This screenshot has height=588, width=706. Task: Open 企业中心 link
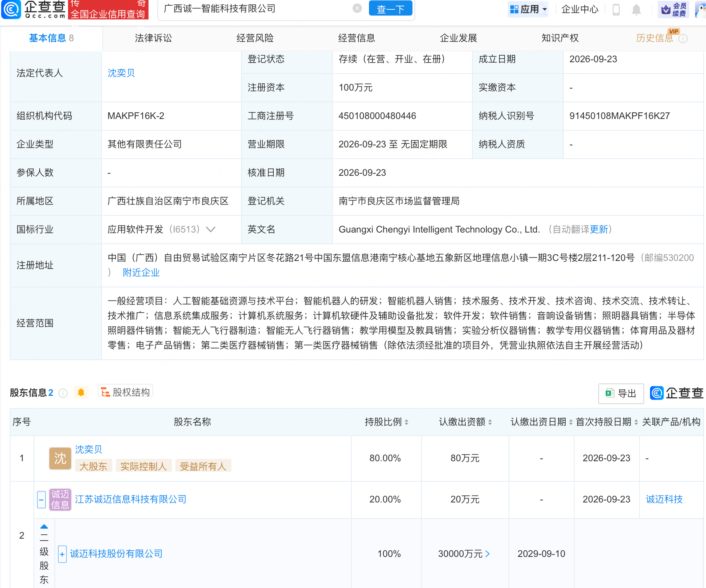click(x=580, y=9)
